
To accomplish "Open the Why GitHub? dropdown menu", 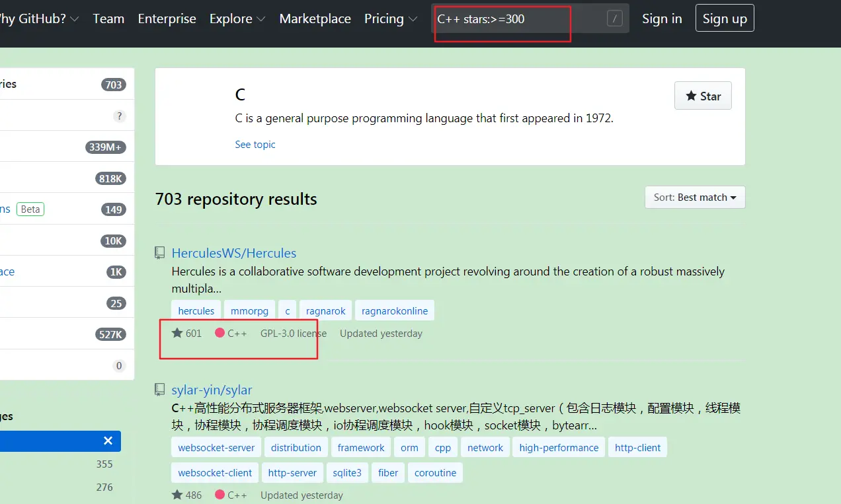I will pos(39,18).
